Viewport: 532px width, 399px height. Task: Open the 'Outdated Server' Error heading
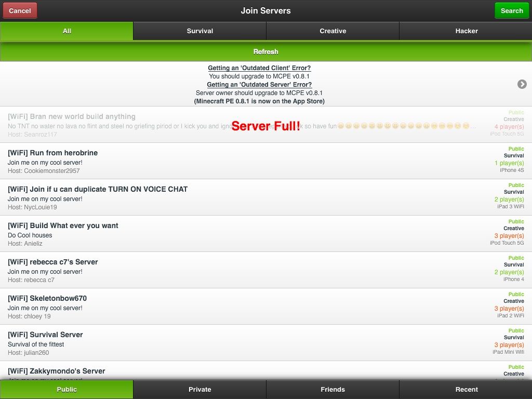[x=259, y=85]
